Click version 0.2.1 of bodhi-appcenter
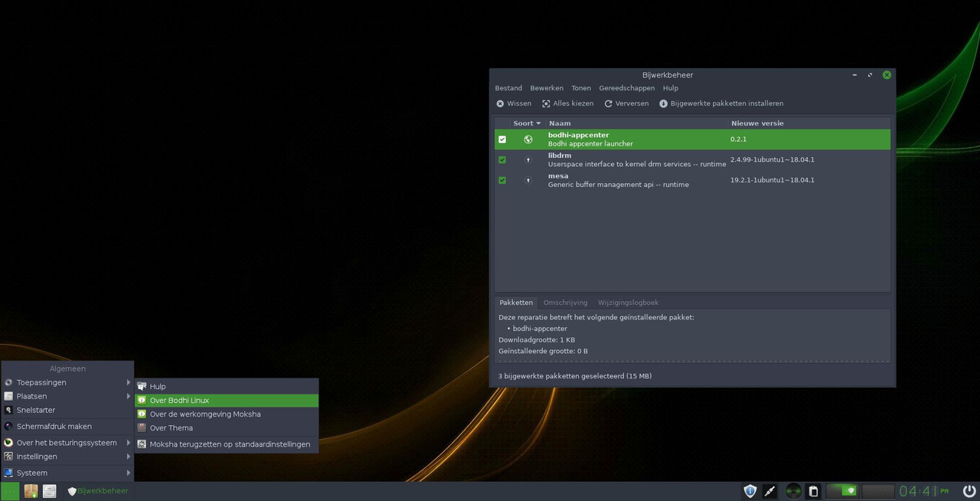The width and height of the screenshot is (980, 501). [738, 139]
